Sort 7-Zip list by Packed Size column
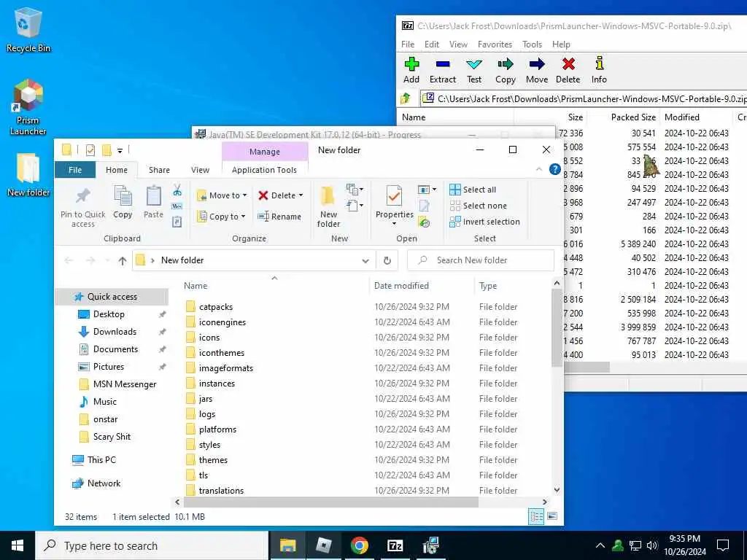 [x=633, y=117]
